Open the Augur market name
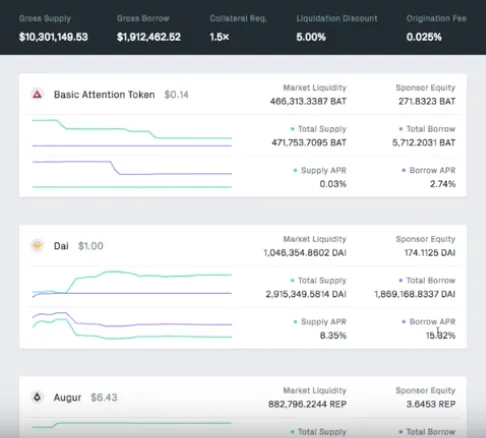The height and width of the screenshot is (438, 486). point(68,397)
